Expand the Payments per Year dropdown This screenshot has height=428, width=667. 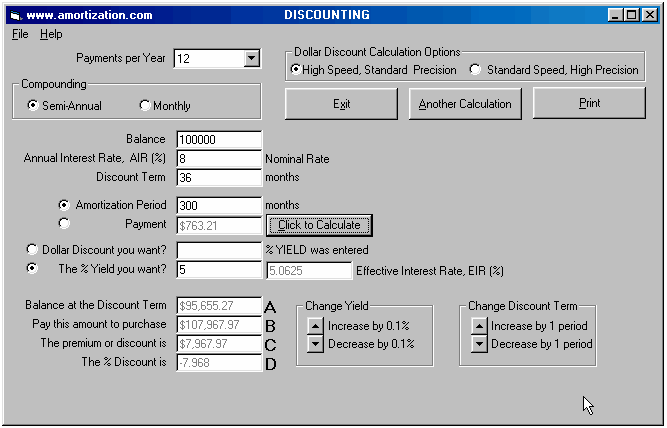coord(251,59)
